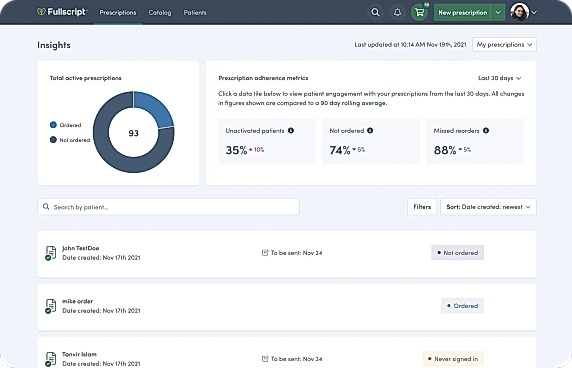Click info icon beside Not ordered metric
The image size is (572, 368).
(x=370, y=131)
